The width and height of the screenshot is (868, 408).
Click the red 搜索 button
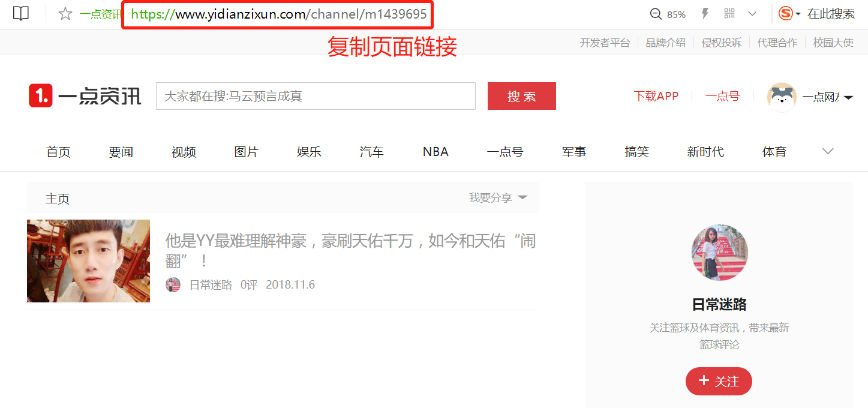(x=522, y=96)
